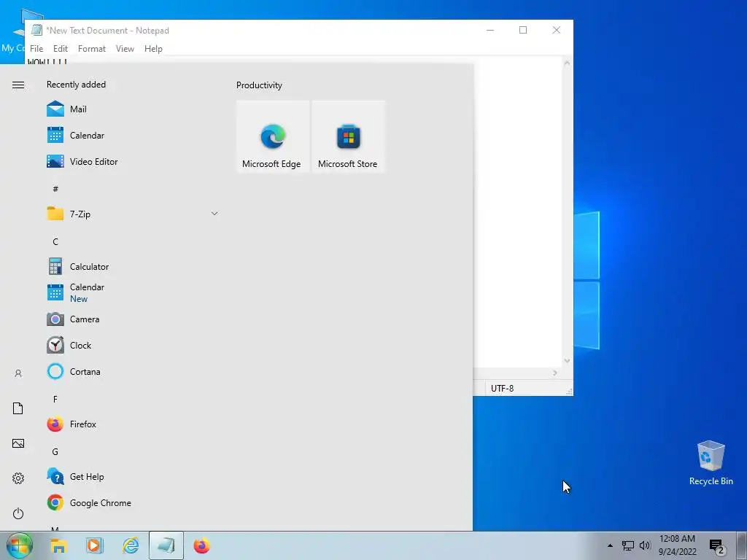Open the taskbar clock and date
Viewport: 747px width, 560px height.
[678, 545]
